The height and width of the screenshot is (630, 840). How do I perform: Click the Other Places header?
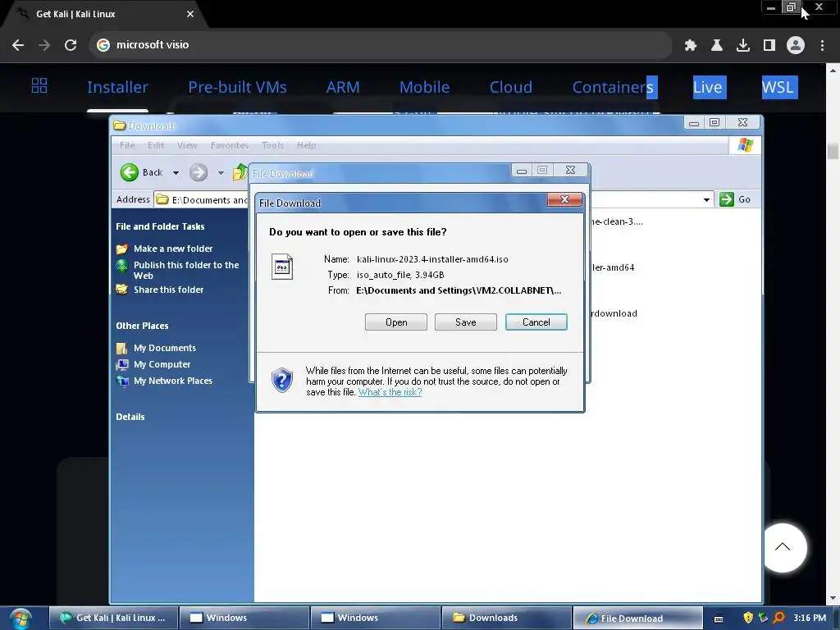(x=142, y=326)
